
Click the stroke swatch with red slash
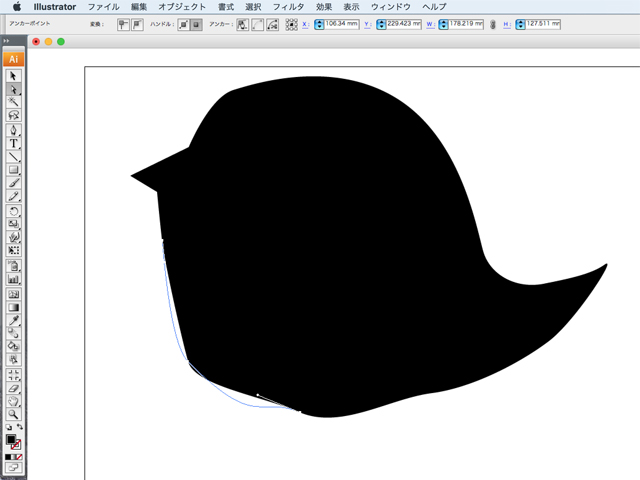pos(16,445)
